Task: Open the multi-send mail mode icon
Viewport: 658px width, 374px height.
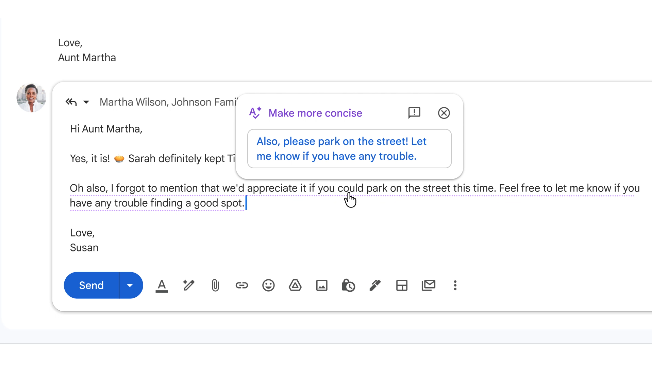Action: pyautogui.click(x=428, y=285)
